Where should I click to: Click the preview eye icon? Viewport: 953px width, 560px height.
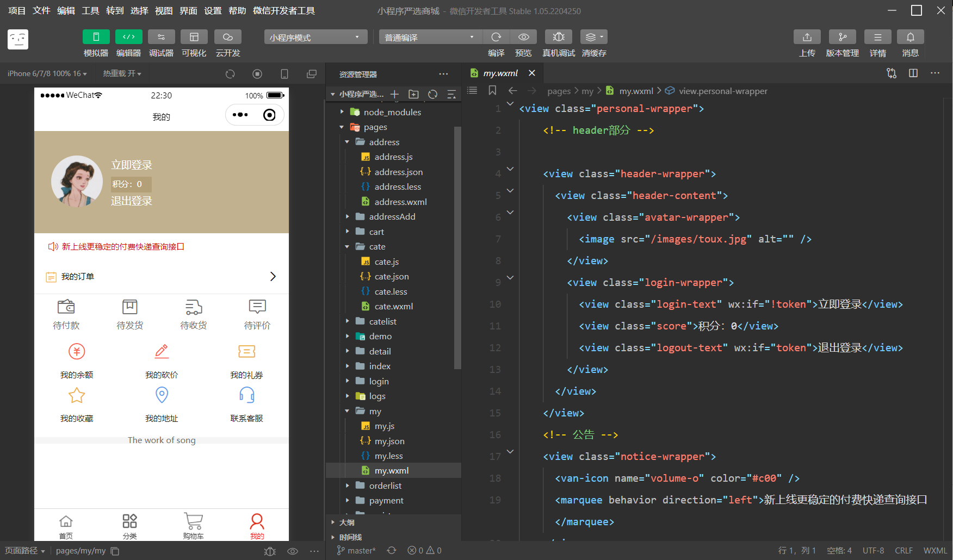(523, 37)
